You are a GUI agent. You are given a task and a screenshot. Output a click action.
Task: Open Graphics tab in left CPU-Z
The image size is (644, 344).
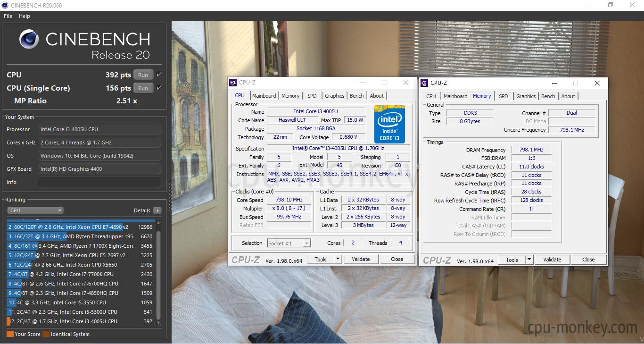[x=335, y=96]
